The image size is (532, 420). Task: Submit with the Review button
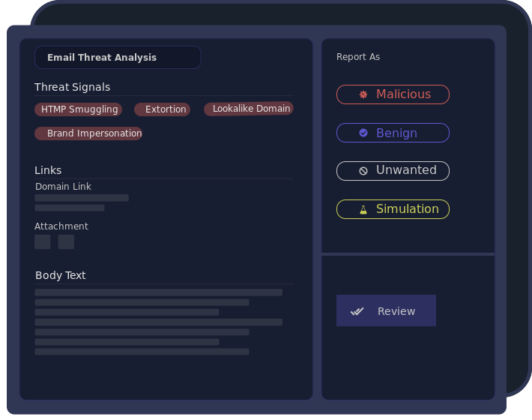[386, 310]
